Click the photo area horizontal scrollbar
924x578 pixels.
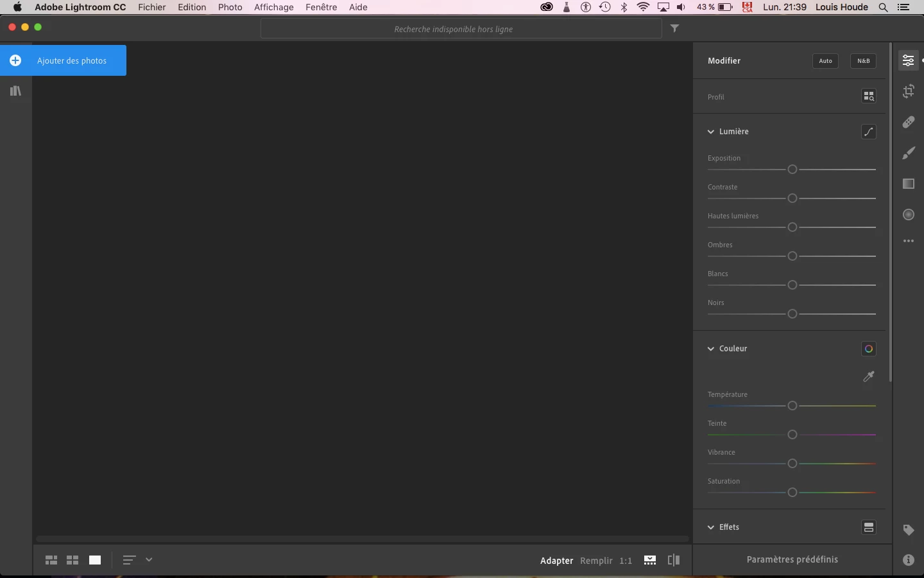click(x=363, y=539)
